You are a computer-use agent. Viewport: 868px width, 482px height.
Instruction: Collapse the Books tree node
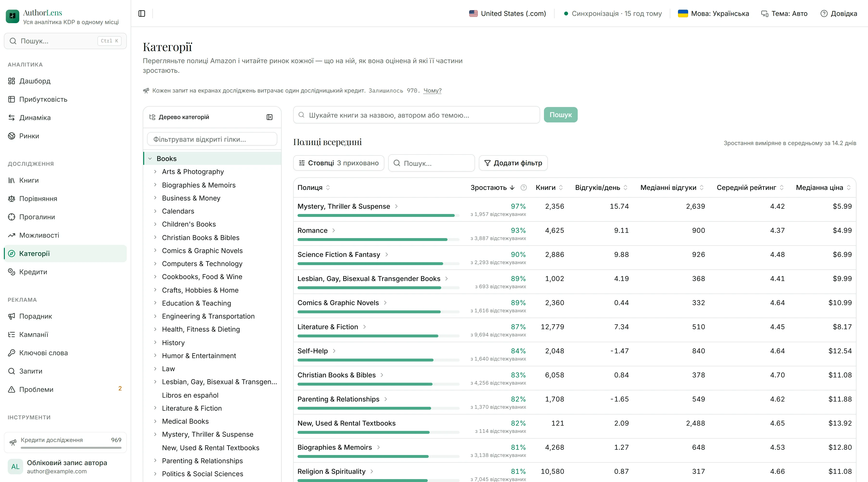[x=150, y=159]
